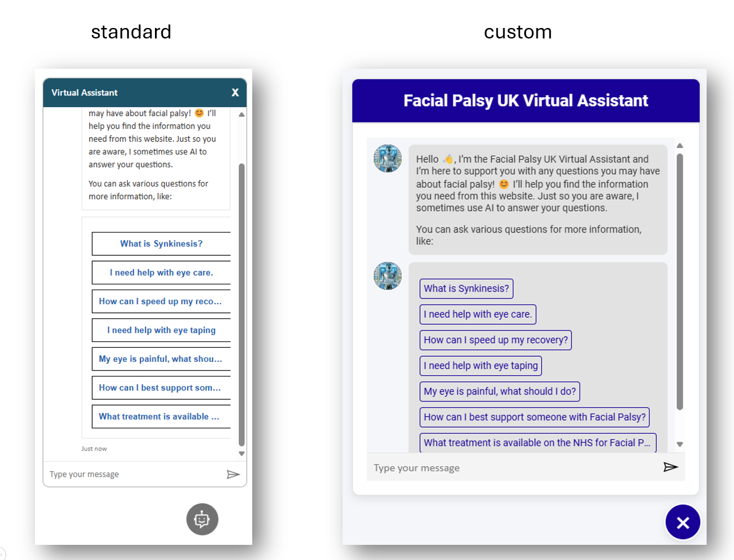Image resolution: width=734 pixels, height=560 pixels.
Task: Select "What is Synkinesis?" in the custom chat
Action: pyautogui.click(x=466, y=288)
